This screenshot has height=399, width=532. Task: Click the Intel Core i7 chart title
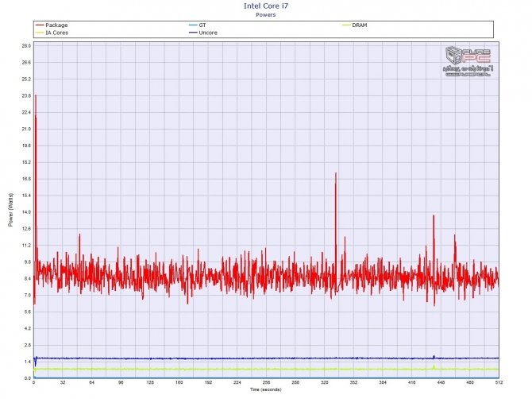(x=266, y=6)
